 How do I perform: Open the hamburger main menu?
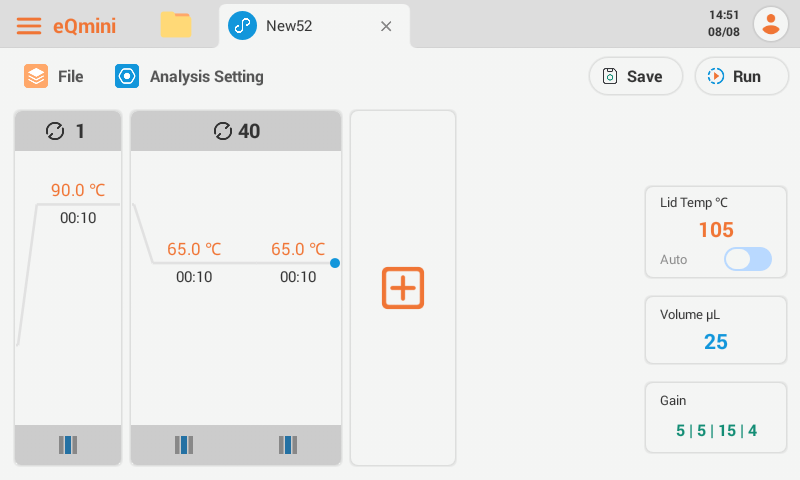pyautogui.click(x=29, y=26)
